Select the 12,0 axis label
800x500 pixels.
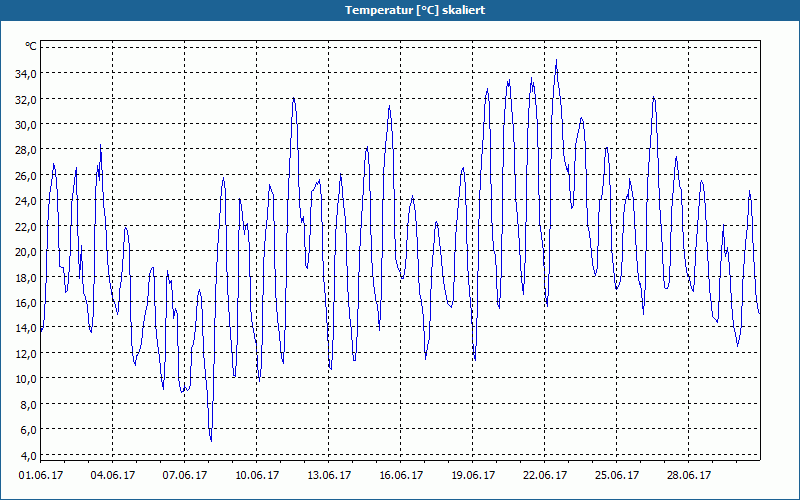26,353
